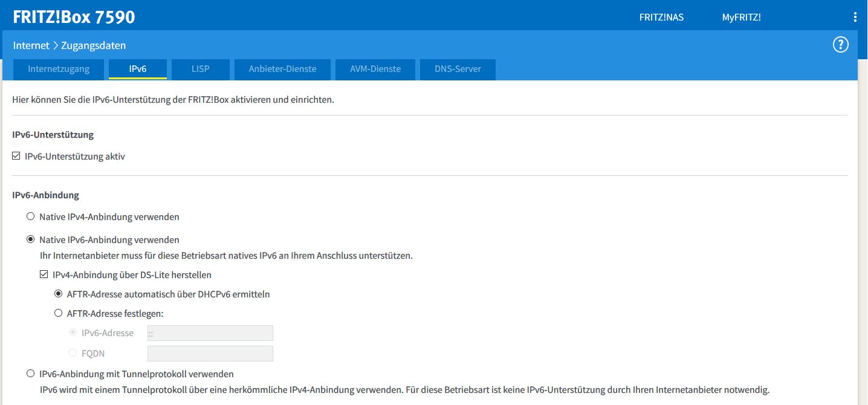The image size is (868, 405).
Task: Click the IPv6-Anbindung section heading
Action: coord(46,195)
